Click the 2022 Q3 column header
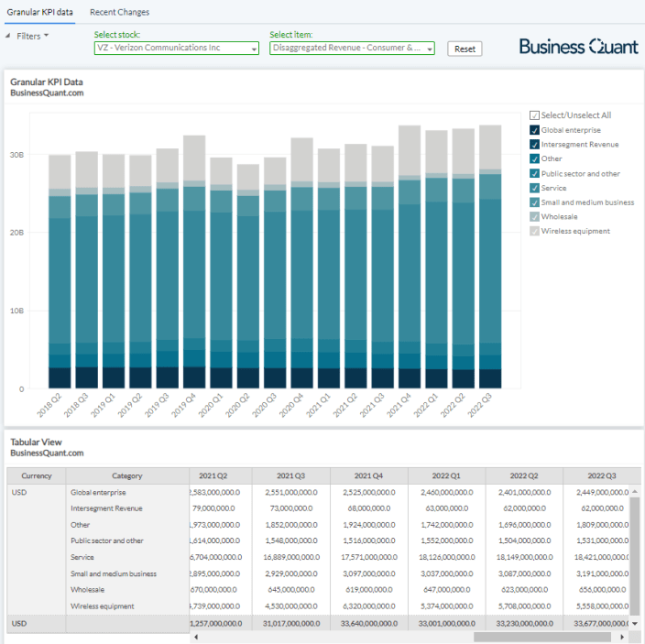 [601, 476]
